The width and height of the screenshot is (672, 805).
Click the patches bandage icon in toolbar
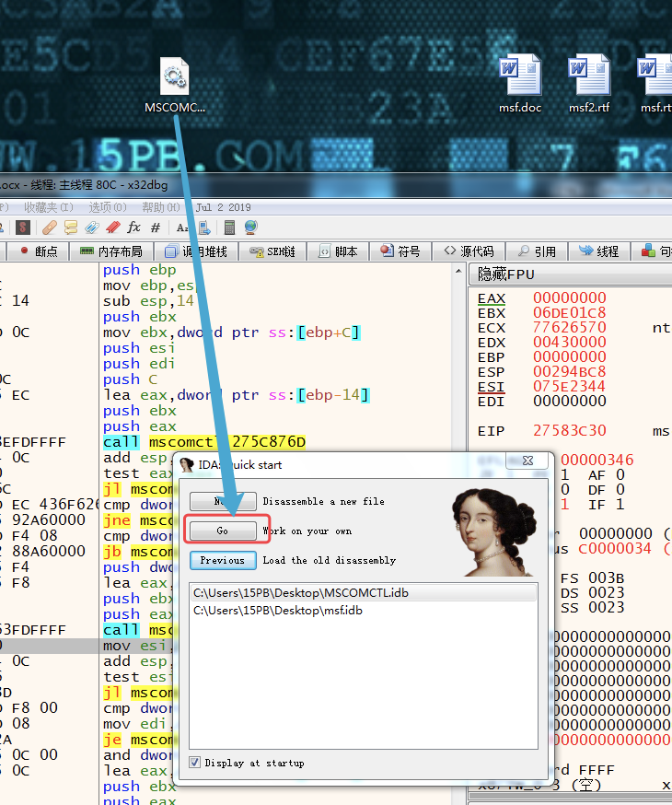(x=50, y=227)
